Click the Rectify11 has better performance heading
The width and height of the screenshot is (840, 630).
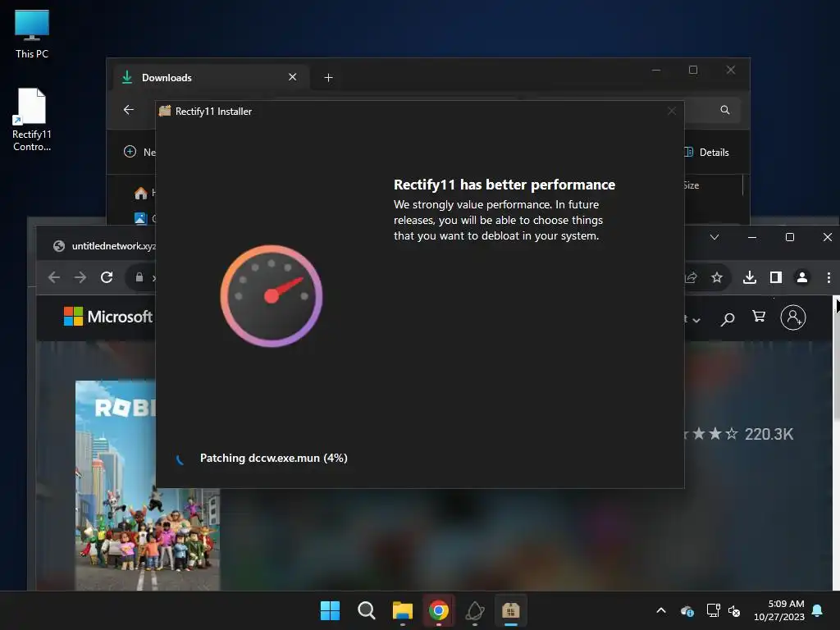(x=504, y=185)
